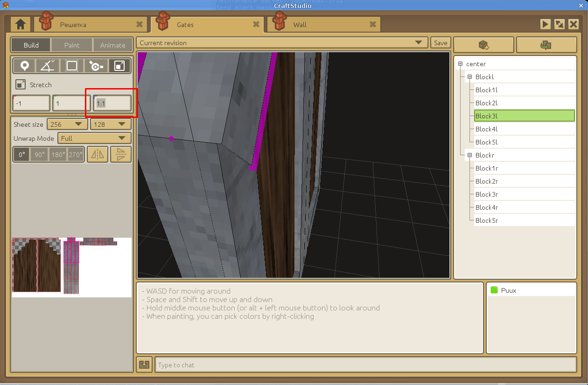Set texture rotation to 180°
This screenshot has width=588, height=385.
pyautogui.click(x=58, y=154)
